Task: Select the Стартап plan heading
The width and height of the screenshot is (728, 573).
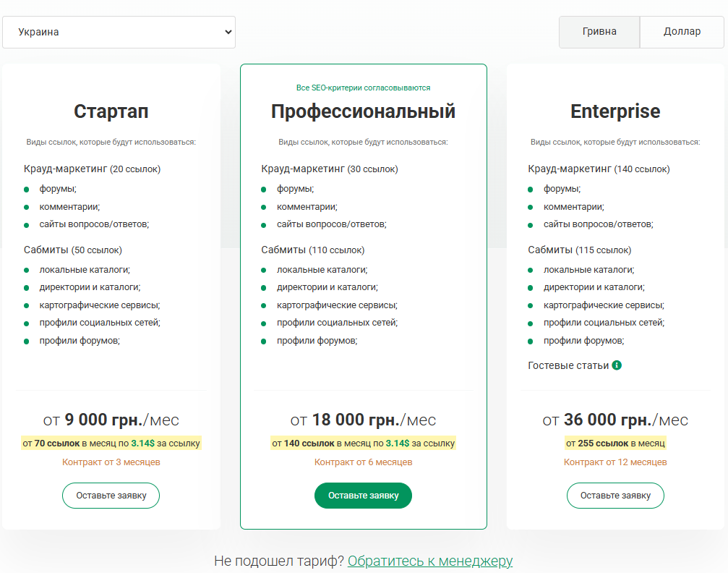Action: coord(111,111)
